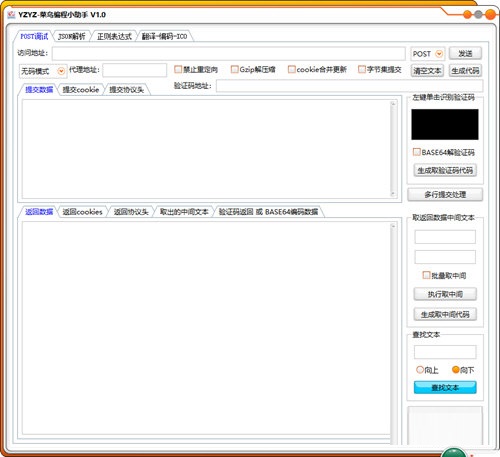Open the POST调试 tab

(x=34, y=36)
